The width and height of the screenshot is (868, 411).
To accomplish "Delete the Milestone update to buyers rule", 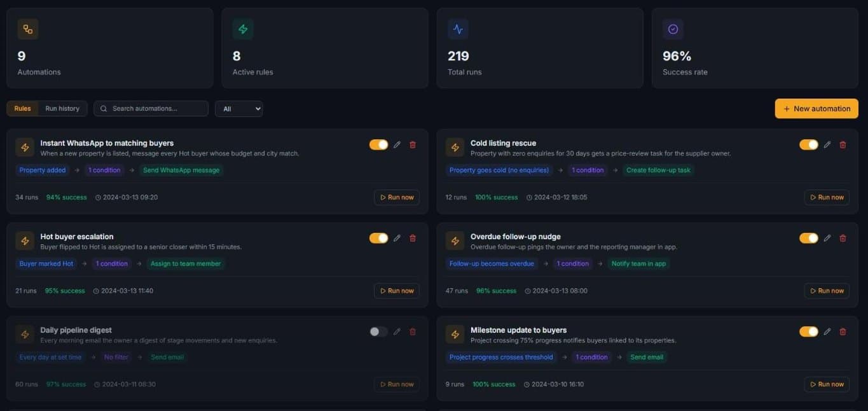I will pos(843,331).
